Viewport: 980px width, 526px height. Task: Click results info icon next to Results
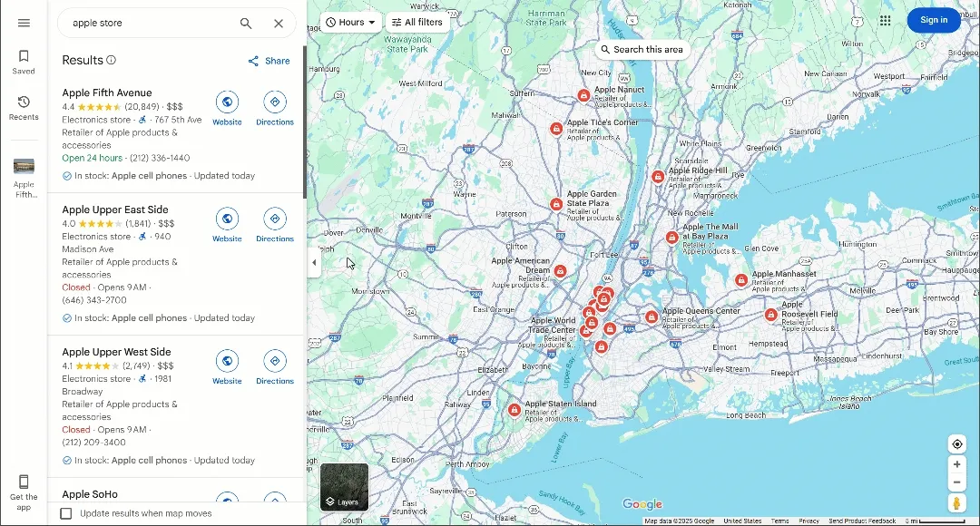(x=112, y=60)
